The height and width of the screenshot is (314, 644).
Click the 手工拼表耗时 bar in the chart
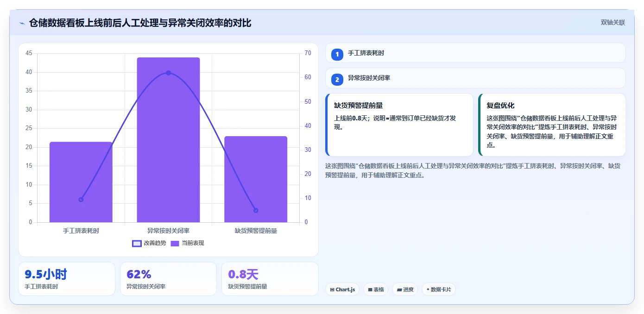tap(81, 182)
